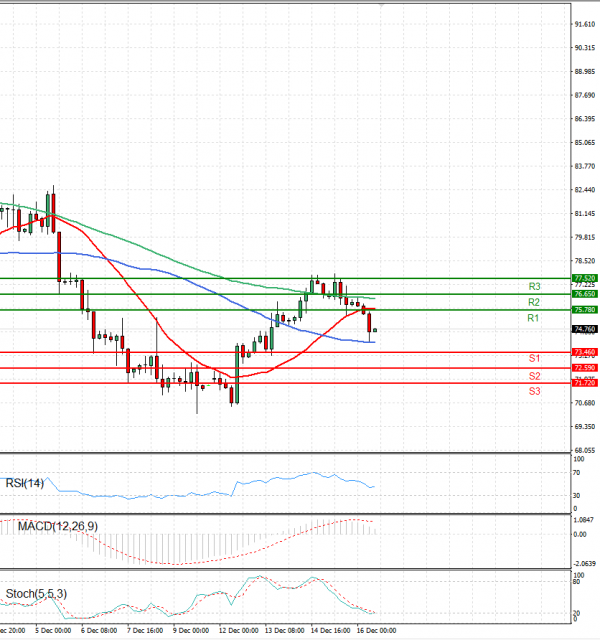Click the red 71.720 price tag
Screen dimensions: 600x640
pyautogui.click(x=584, y=383)
